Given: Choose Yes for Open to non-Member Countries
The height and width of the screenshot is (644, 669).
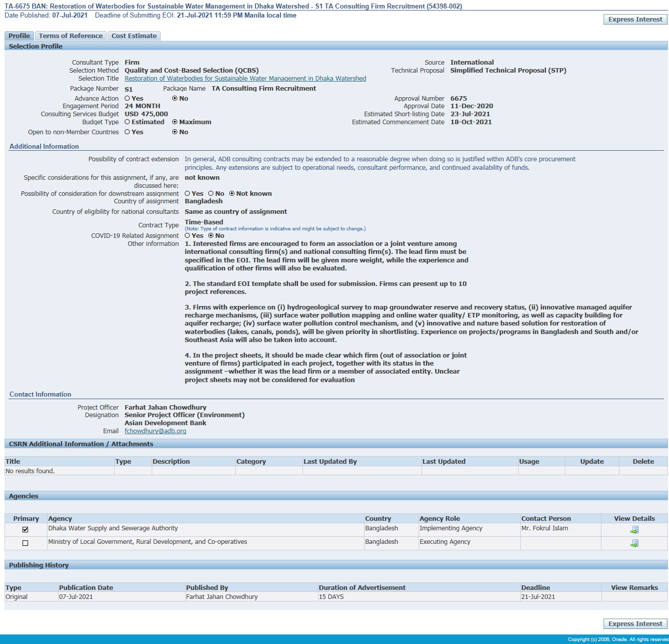Looking at the screenshot, I should pyautogui.click(x=127, y=132).
